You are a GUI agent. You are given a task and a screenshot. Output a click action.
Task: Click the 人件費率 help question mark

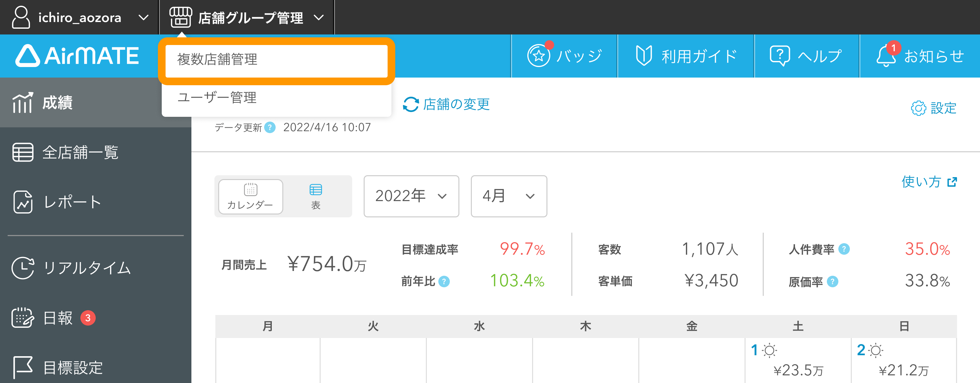(x=844, y=249)
